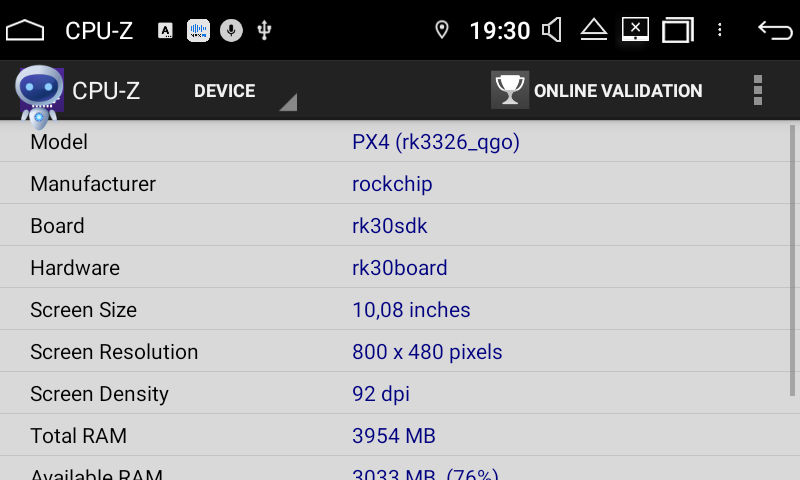Viewport: 800px width, 480px height.
Task: Open the blue sound wave notification icon
Action: [x=198, y=31]
